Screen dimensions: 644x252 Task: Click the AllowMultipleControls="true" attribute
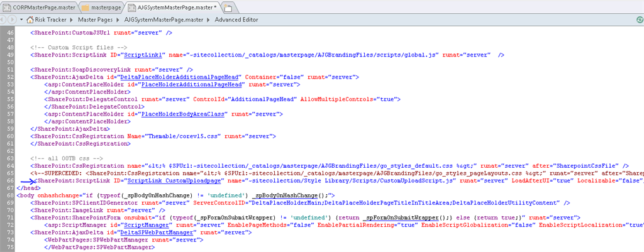348,99
